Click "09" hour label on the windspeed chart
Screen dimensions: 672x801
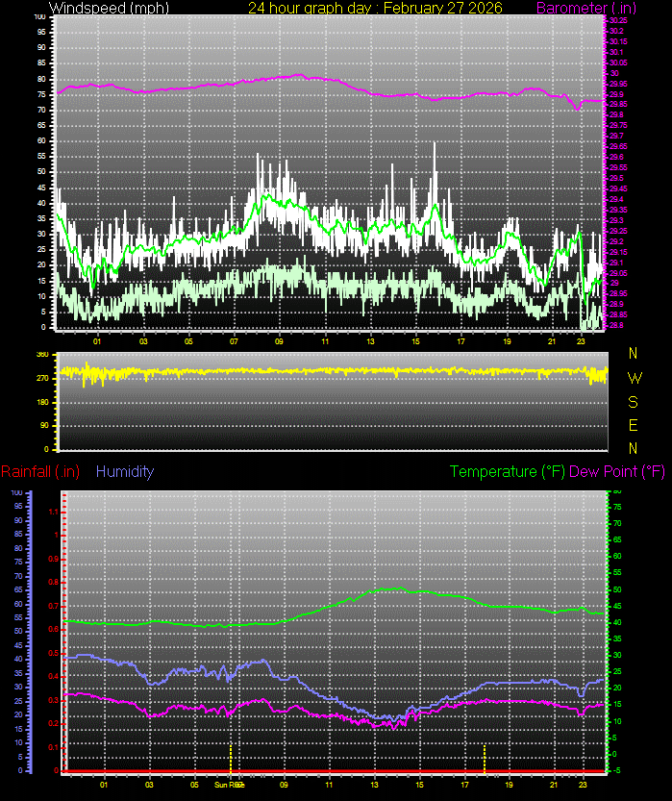[279, 341]
